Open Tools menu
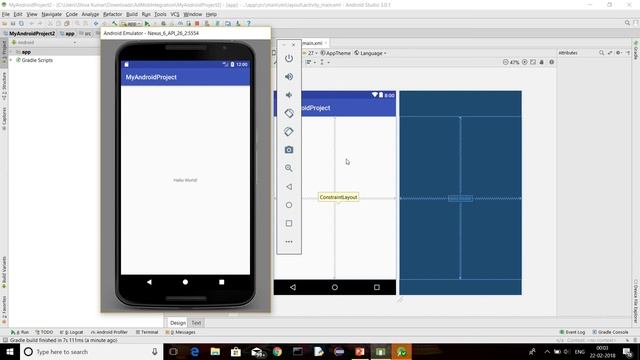This screenshot has height=360, width=640. (x=160, y=14)
